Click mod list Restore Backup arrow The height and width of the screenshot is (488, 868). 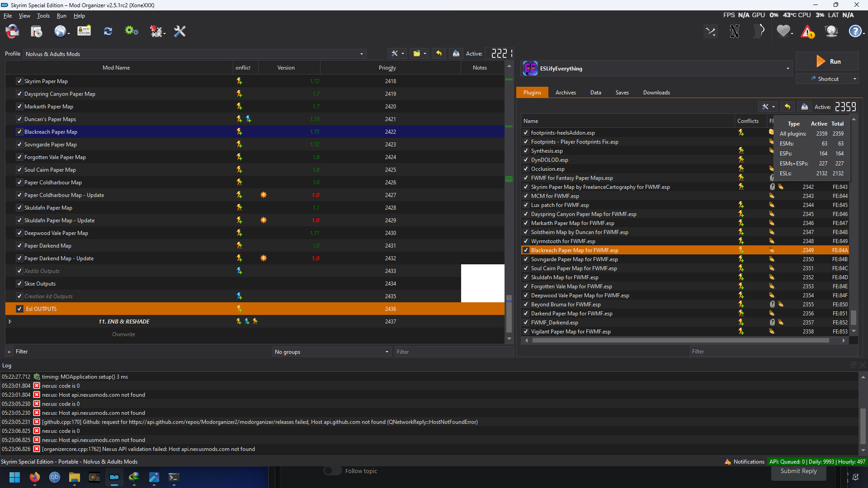[439, 53]
